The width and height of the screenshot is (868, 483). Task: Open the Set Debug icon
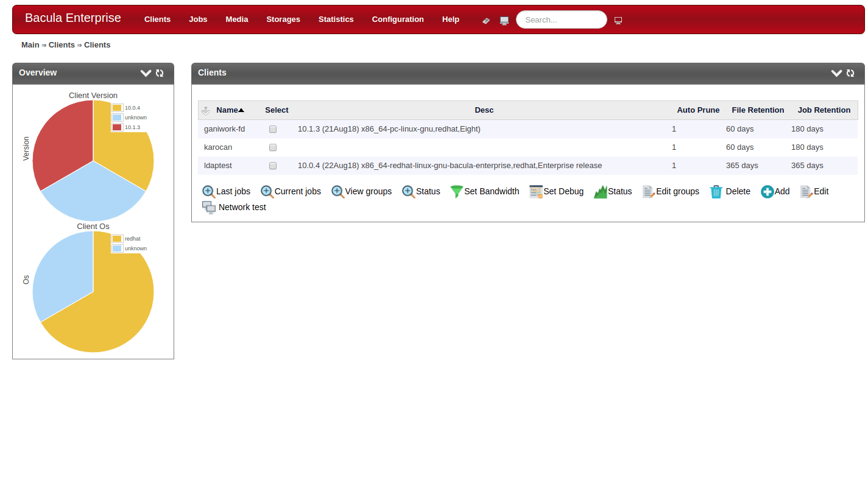536,191
